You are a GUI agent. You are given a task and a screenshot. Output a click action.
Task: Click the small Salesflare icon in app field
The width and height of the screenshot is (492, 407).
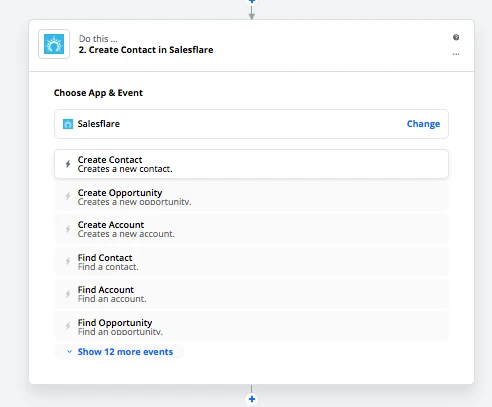68,124
